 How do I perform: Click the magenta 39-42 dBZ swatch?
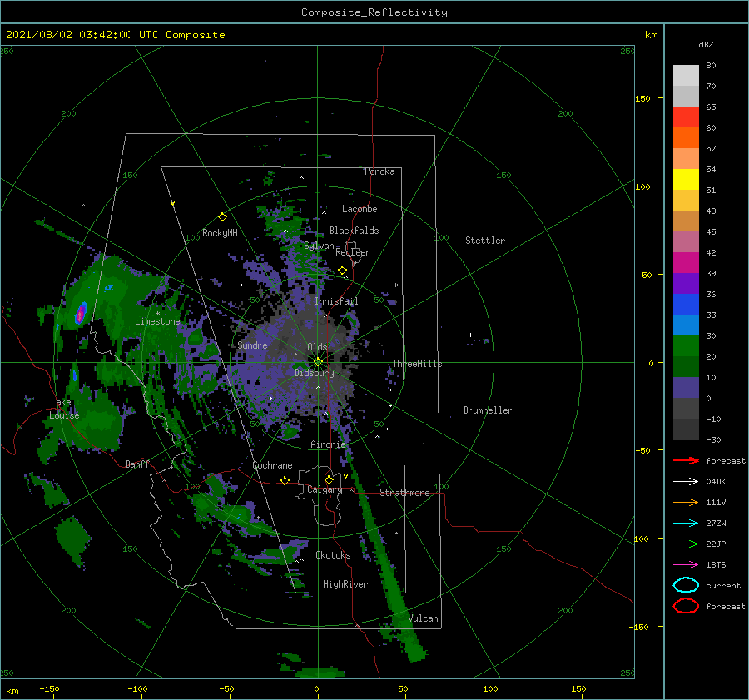(686, 263)
